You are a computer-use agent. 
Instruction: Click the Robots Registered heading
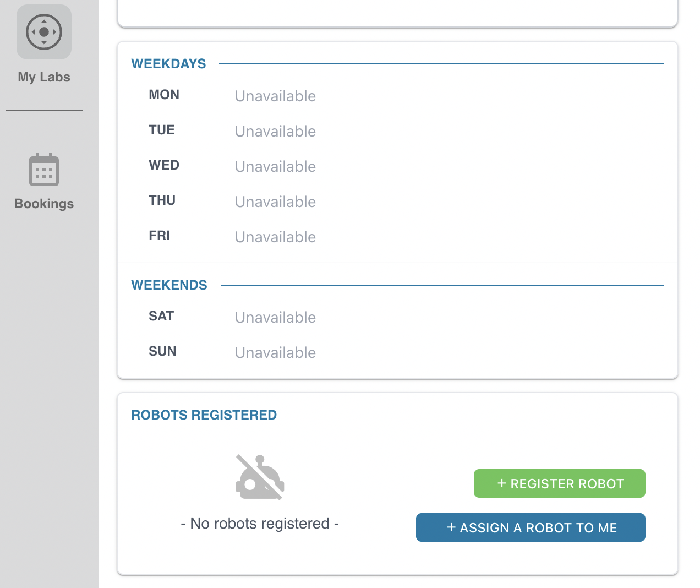click(x=204, y=415)
